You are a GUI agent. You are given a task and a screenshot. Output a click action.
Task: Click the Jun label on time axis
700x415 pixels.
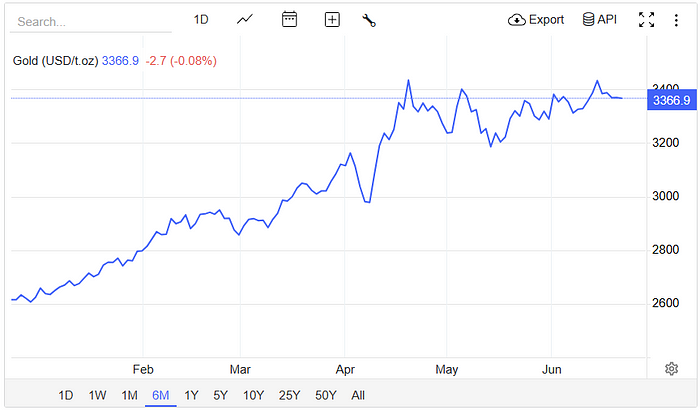(x=552, y=369)
